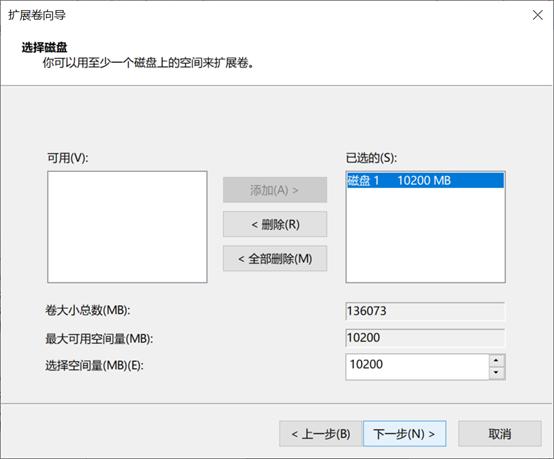This screenshot has height=459, width=554.
Task: Remove selected disk with 删除(R)
Action: point(275,224)
